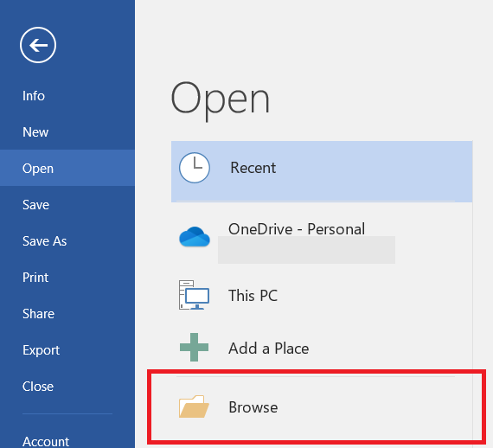Click the Browse folder icon
Image resolution: width=493 pixels, height=448 pixels.
tap(194, 406)
